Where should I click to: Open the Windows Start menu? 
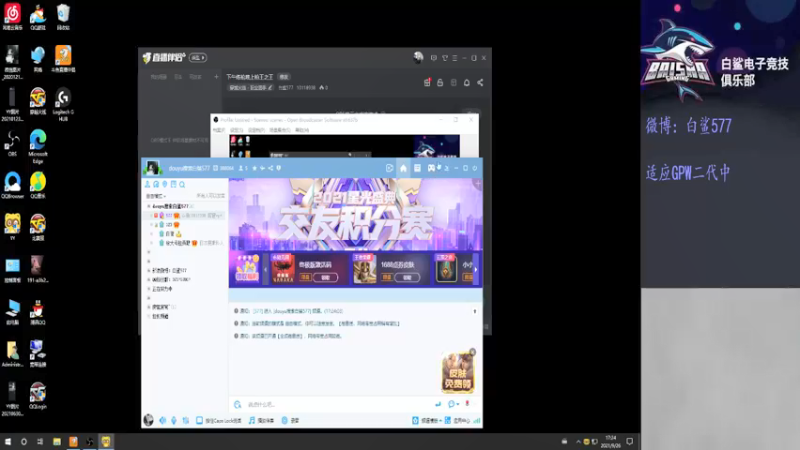(x=8, y=442)
